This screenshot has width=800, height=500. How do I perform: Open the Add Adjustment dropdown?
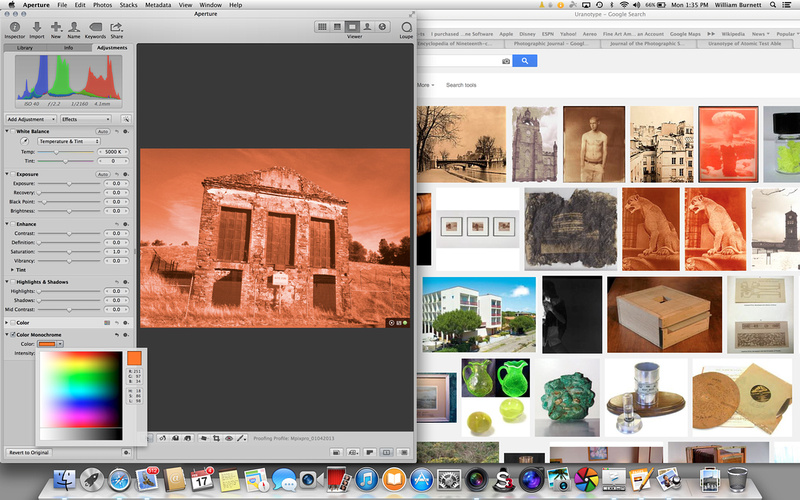pos(31,119)
